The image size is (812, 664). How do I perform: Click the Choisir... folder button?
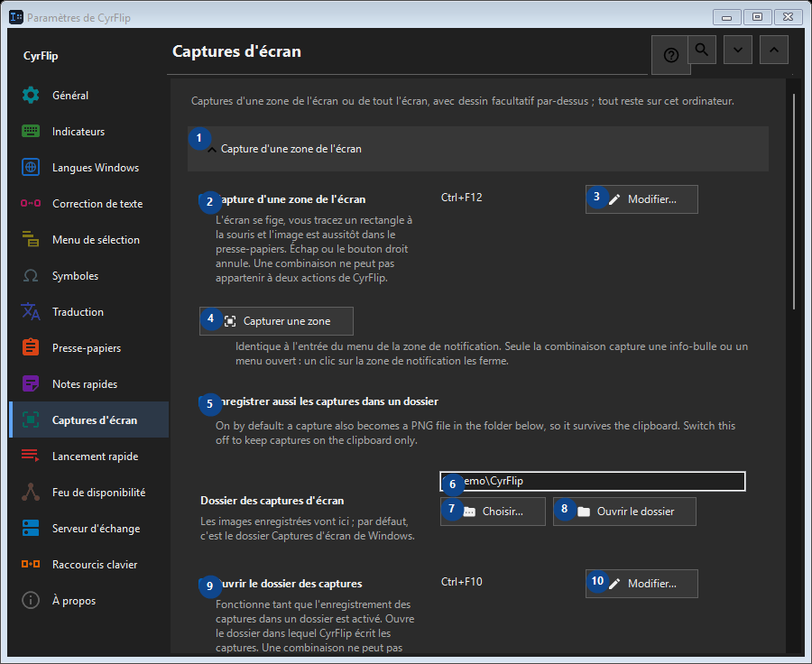[x=493, y=512]
